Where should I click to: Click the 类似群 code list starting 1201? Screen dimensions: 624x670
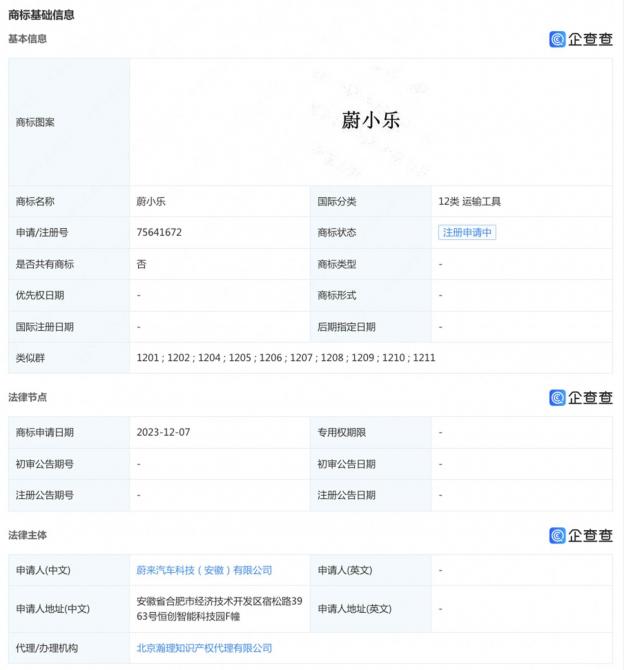pos(285,358)
